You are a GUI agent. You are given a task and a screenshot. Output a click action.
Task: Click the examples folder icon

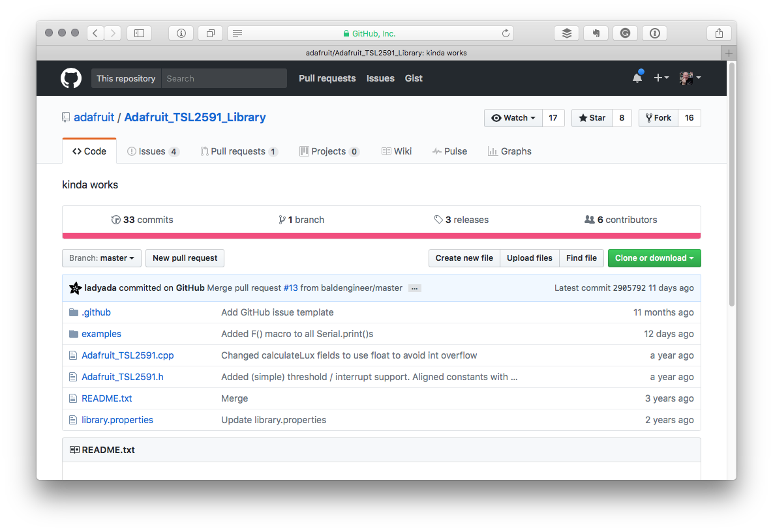[74, 334]
